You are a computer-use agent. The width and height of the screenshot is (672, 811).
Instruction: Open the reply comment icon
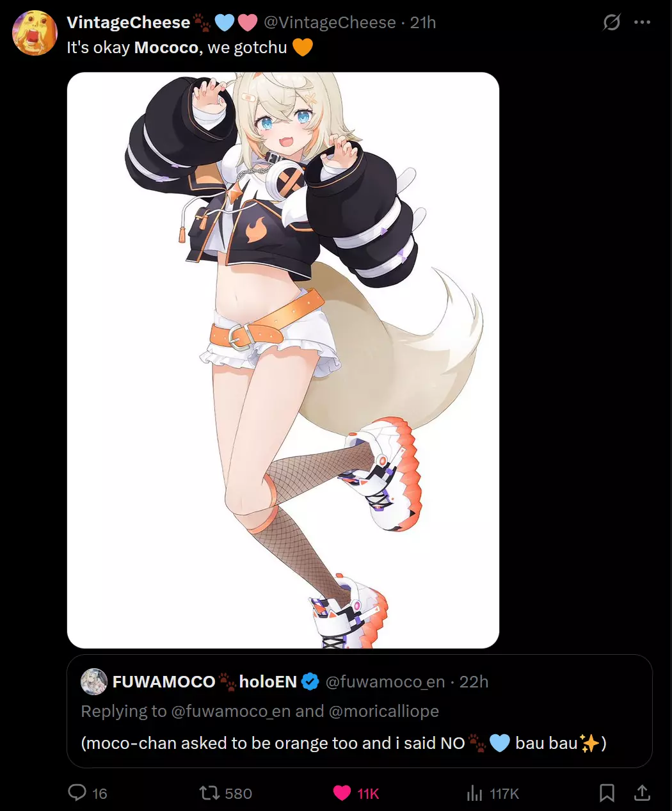pyautogui.click(x=77, y=793)
